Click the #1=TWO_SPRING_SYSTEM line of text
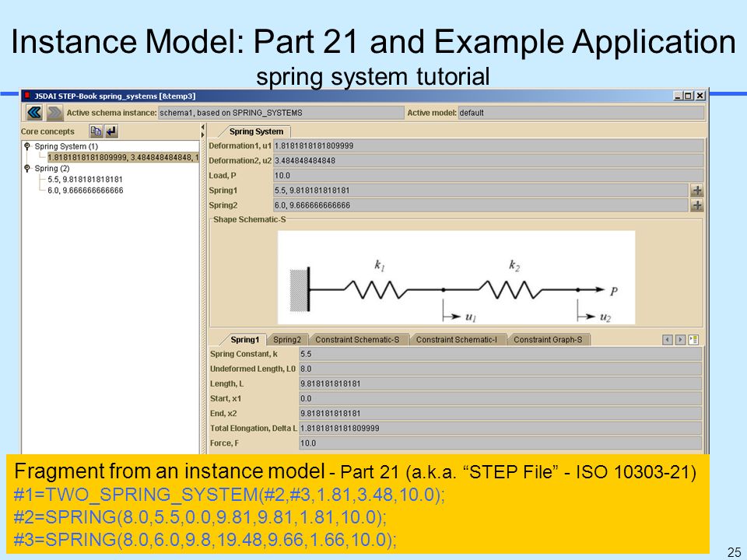 230,495
